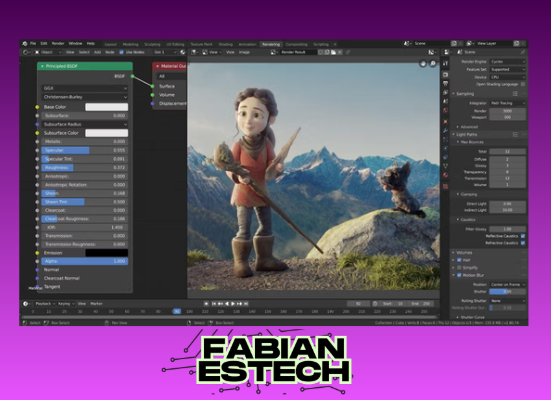Toggle the Simplify checkbox
Image resolution: width=551 pixels, height=400 pixels.
coord(459,268)
